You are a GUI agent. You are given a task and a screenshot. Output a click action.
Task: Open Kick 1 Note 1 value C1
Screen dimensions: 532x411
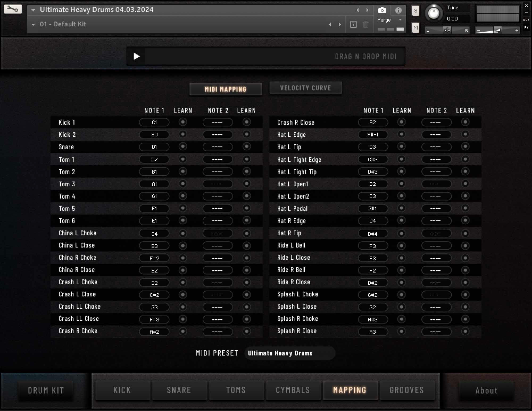click(x=154, y=122)
